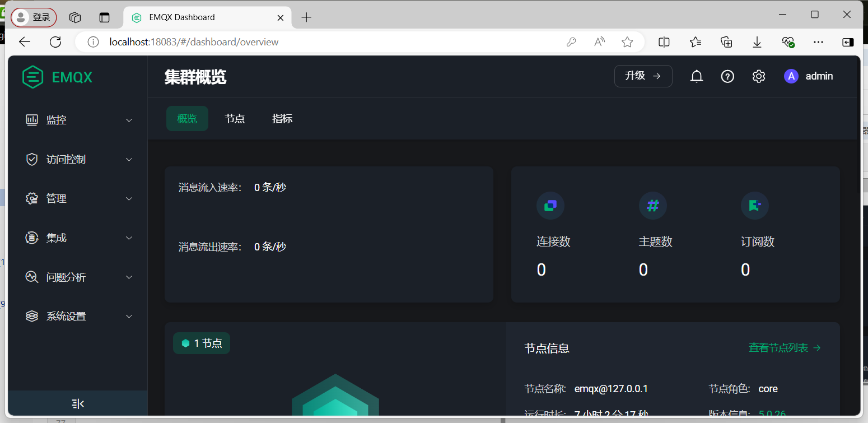Close the EMQX Dashboard tab

[281, 17]
